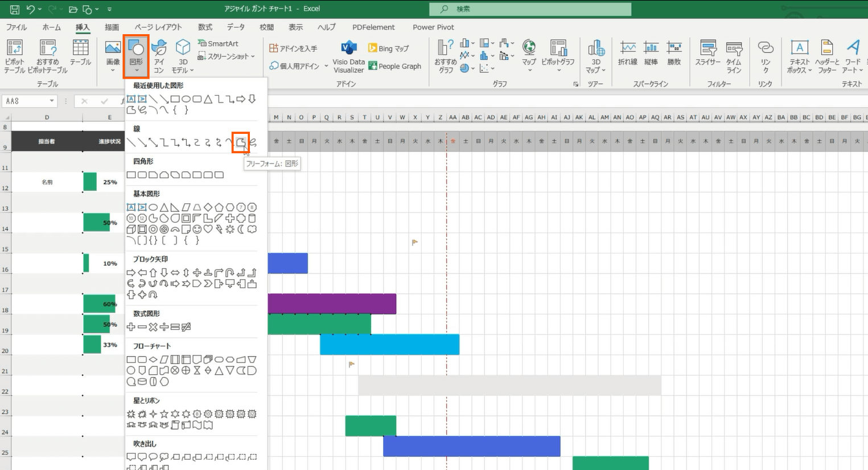Choose the 画像 insert icon
Image resolution: width=868 pixels, height=470 pixels.
pos(113,54)
